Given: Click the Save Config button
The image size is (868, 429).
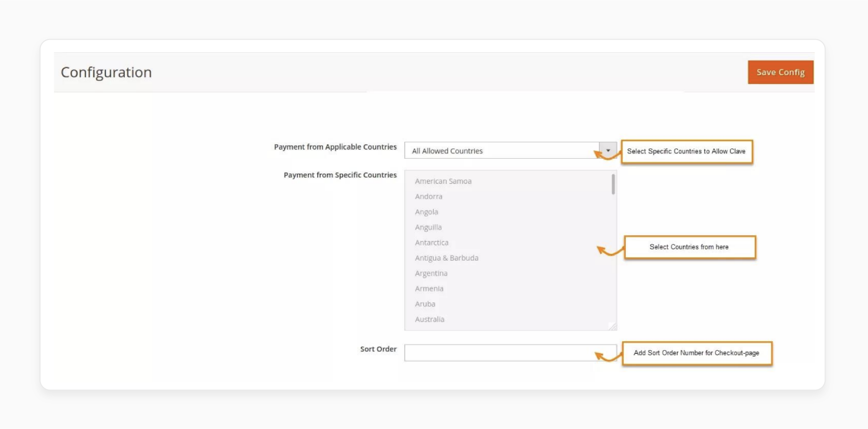Looking at the screenshot, I should [x=780, y=72].
